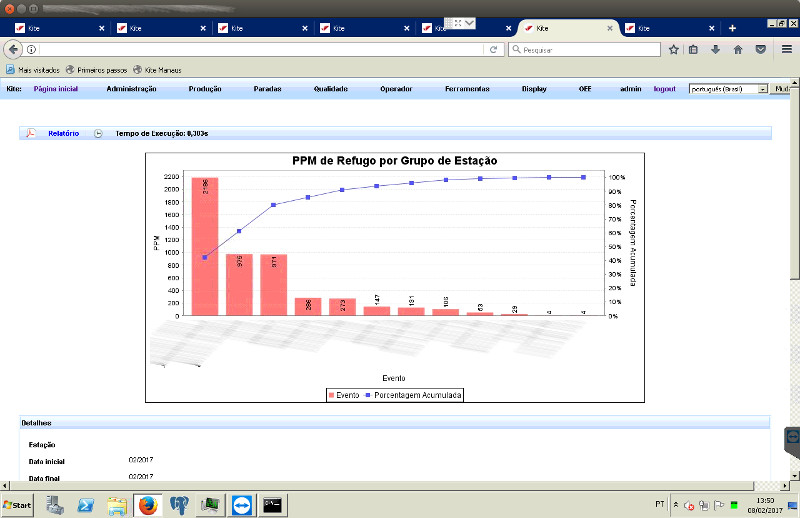Open the Ferramentas menu
The width and height of the screenshot is (800, 518).
coord(467,89)
